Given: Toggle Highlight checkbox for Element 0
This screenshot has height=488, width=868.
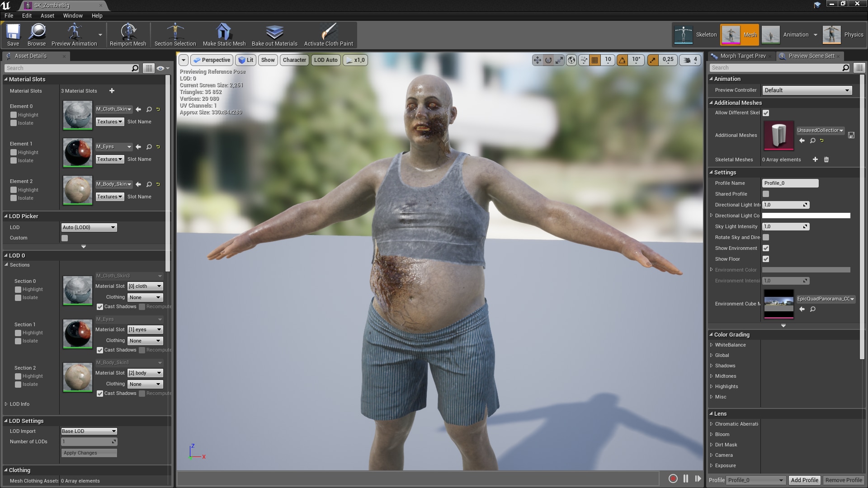Looking at the screenshot, I should [14, 115].
